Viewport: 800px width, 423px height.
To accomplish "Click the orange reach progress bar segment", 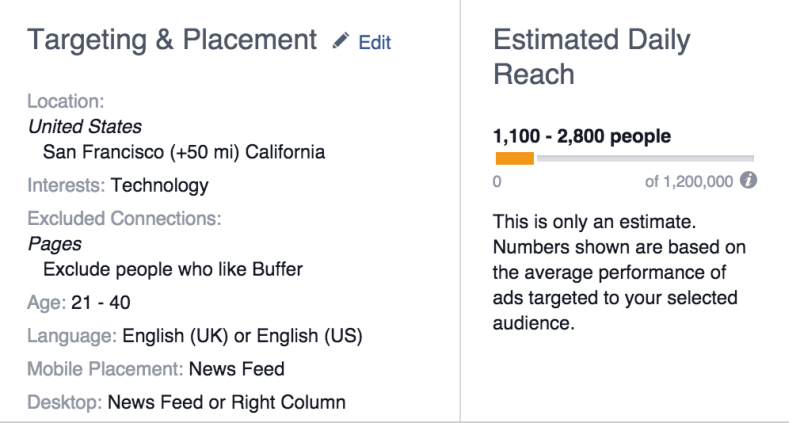I will coord(515,159).
